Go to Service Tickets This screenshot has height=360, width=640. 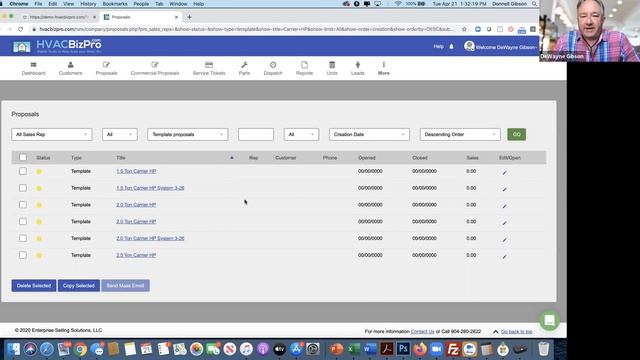[209, 69]
